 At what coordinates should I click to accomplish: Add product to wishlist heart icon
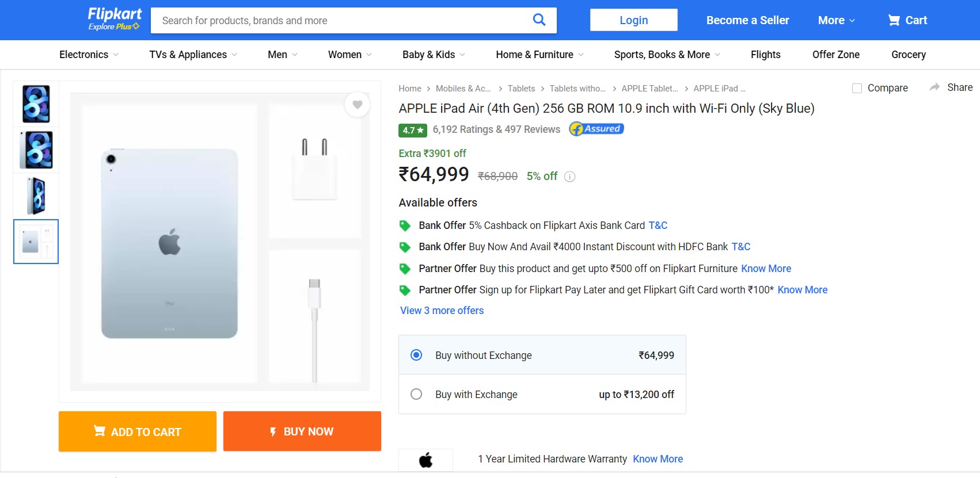tap(358, 105)
